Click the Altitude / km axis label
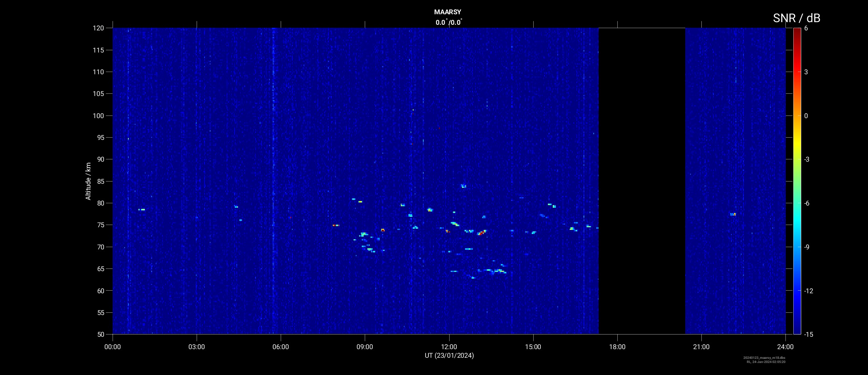 click(88, 181)
